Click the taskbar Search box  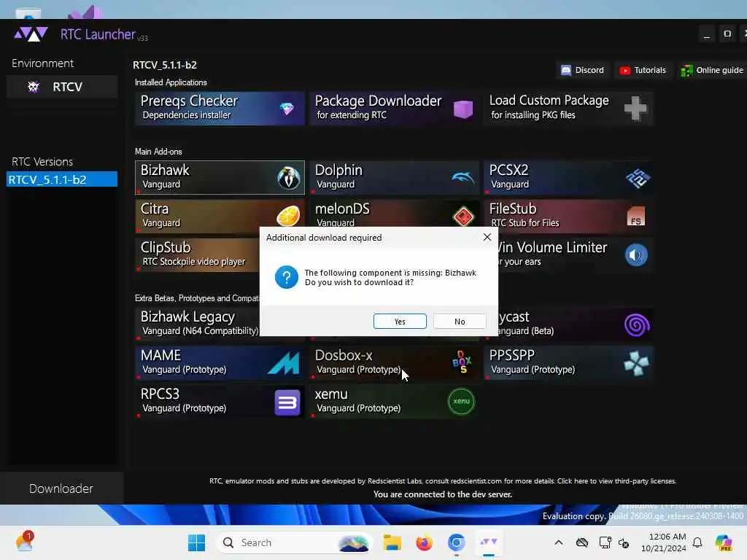(295, 542)
